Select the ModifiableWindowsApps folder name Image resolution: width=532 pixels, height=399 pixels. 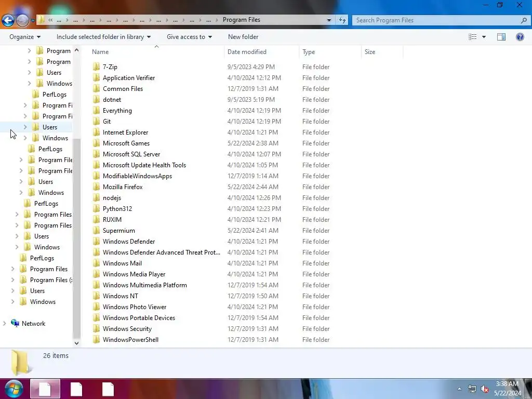coord(137,176)
